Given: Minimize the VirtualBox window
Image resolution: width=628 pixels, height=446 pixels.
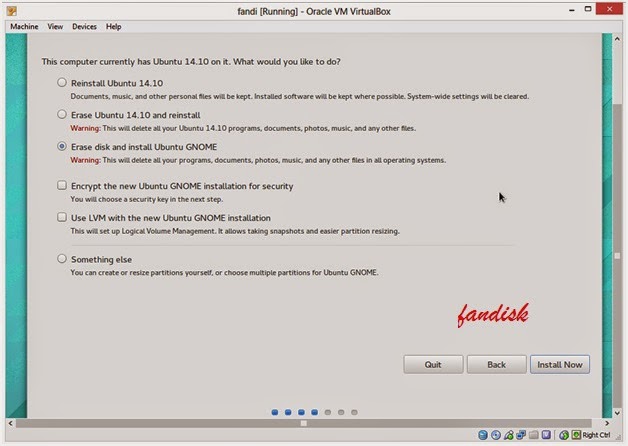Looking at the screenshot, I should 572,10.
